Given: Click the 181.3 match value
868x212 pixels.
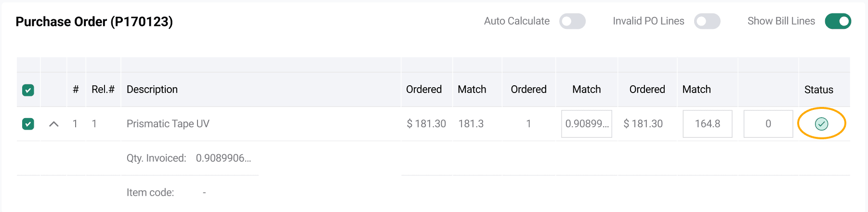Looking at the screenshot, I should click(x=471, y=124).
